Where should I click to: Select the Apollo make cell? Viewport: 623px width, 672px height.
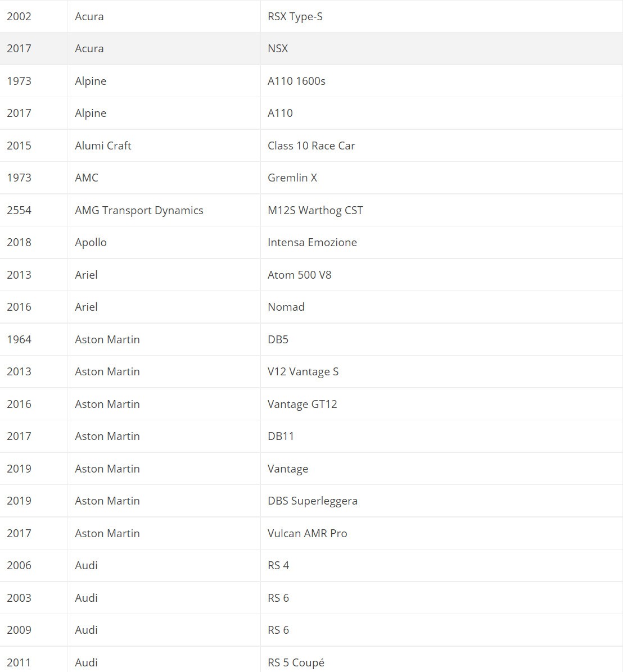pos(91,242)
